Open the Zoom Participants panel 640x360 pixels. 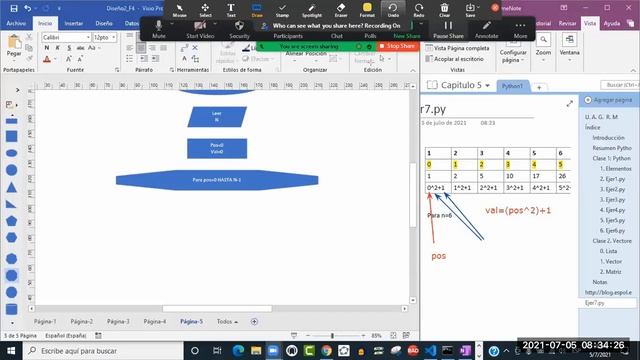tap(288, 36)
